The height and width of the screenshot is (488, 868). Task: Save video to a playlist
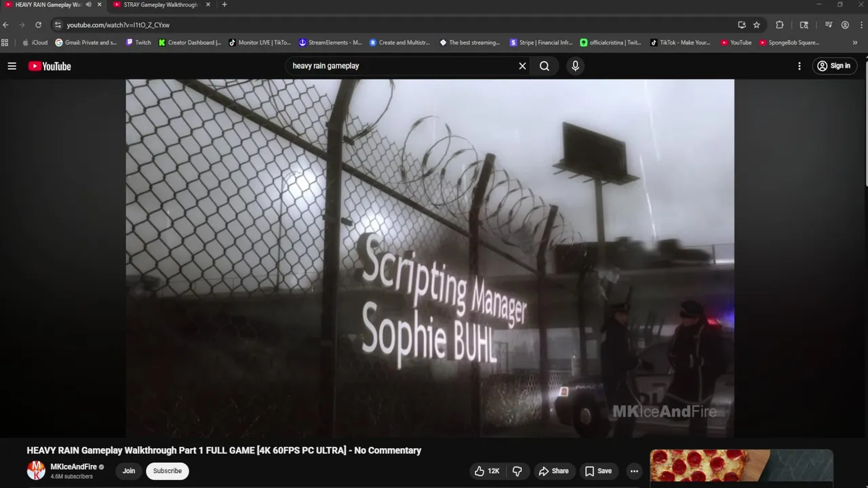click(598, 471)
